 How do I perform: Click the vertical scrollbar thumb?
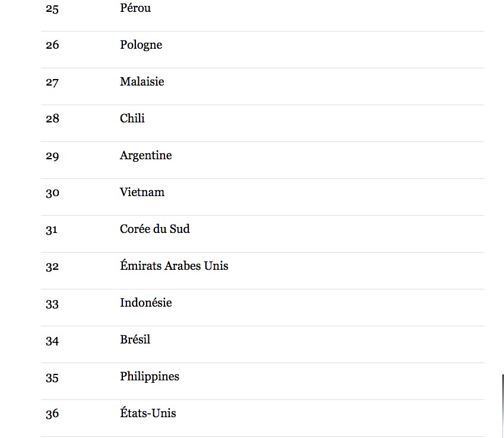[503, 406]
